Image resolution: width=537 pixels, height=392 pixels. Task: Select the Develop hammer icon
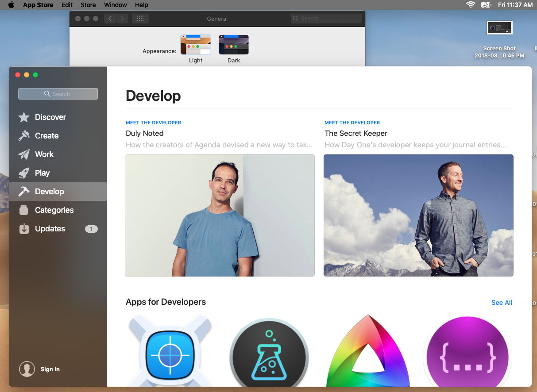click(24, 192)
